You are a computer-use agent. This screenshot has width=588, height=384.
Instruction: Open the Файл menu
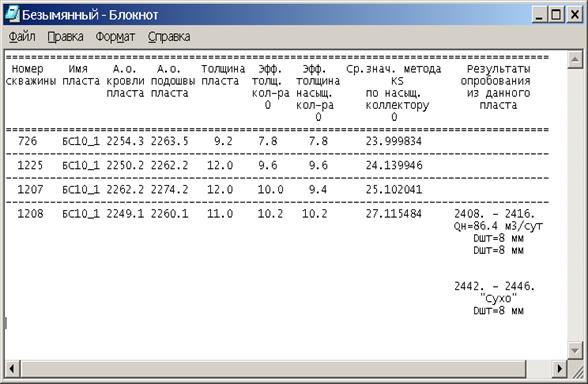22,37
